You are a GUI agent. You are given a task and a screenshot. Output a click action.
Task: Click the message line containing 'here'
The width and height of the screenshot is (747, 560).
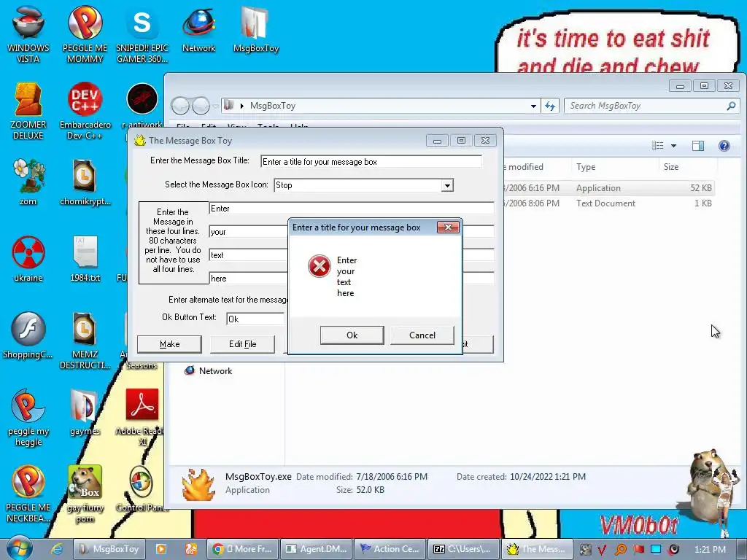(x=248, y=278)
